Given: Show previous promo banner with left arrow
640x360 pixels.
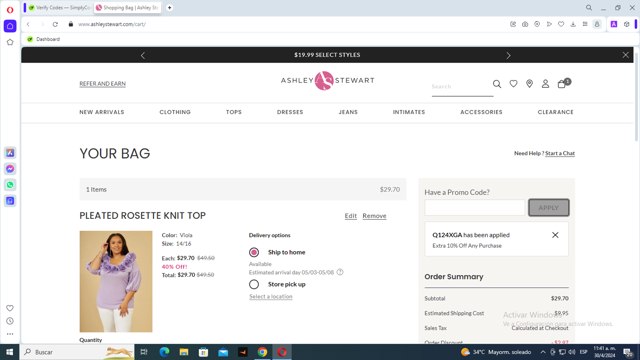Looking at the screenshot, I should pyautogui.click(x=143, y=55).
